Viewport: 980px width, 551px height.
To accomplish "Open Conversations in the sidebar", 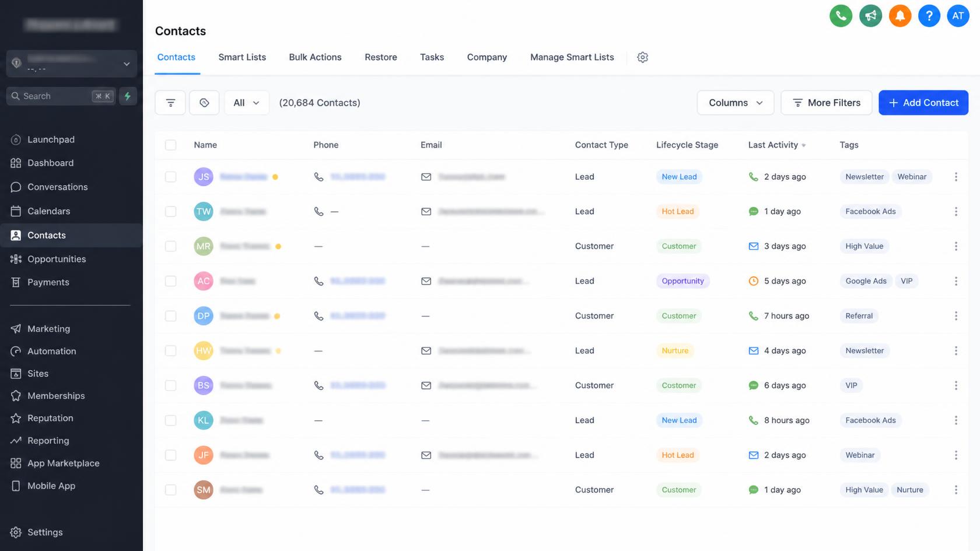I will (x=50, y=187).
